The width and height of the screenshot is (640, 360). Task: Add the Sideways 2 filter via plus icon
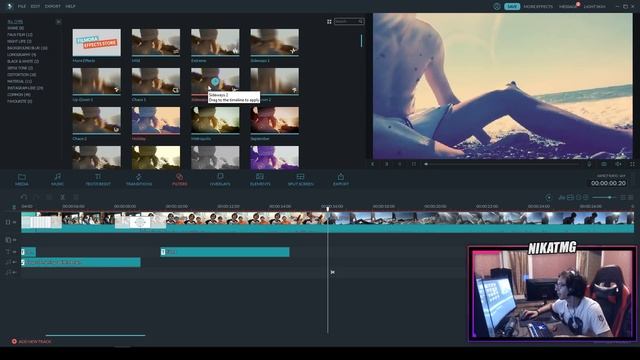click(x=215, y=81)
